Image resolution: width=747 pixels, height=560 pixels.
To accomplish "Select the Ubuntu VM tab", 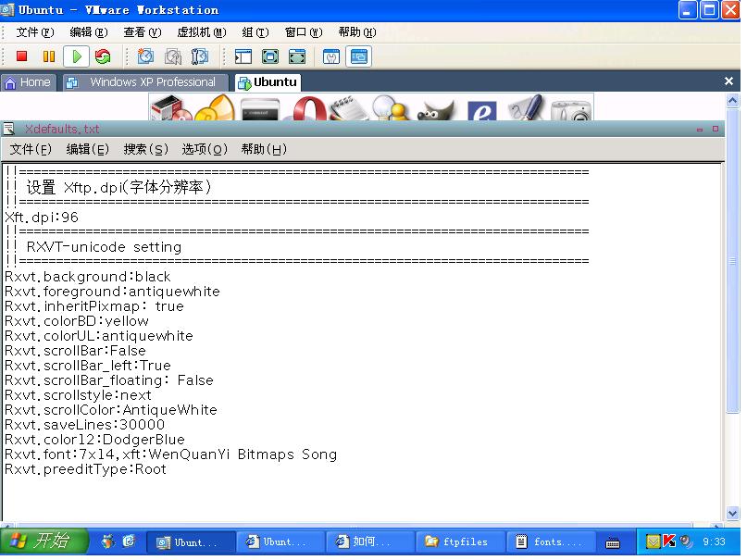I will (268, 83).
